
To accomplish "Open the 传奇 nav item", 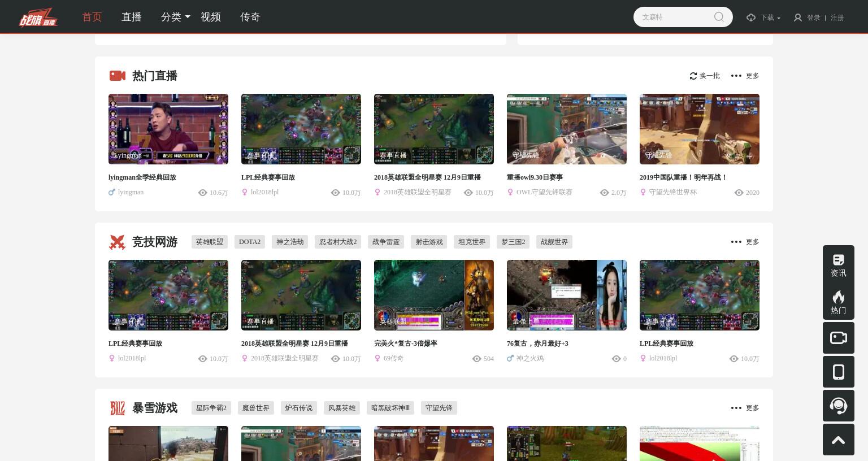I will click(250, 17).
